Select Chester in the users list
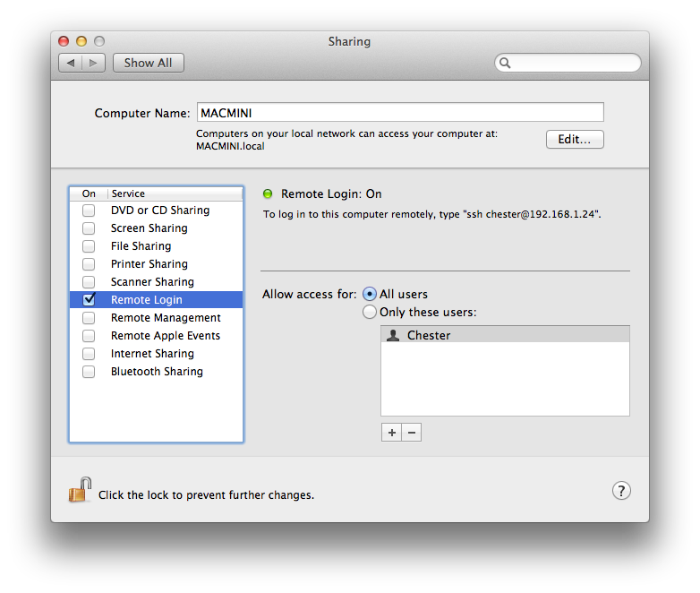 coord(505,335)
